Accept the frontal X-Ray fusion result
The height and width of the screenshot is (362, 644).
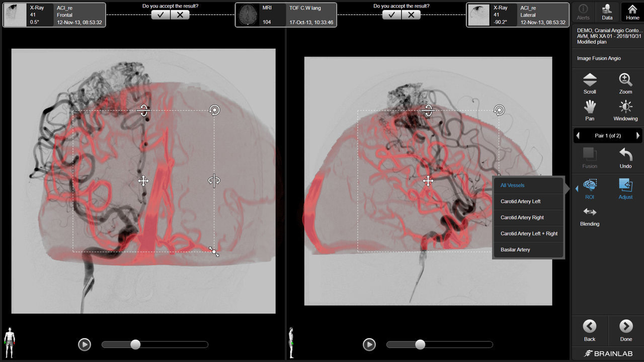pyautogui.click(x=160, y=15)
